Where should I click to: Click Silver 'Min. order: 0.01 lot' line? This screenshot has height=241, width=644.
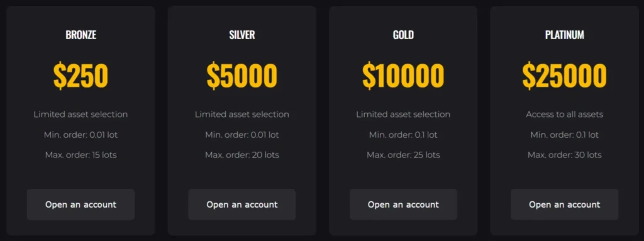click(x=242, y=135)
